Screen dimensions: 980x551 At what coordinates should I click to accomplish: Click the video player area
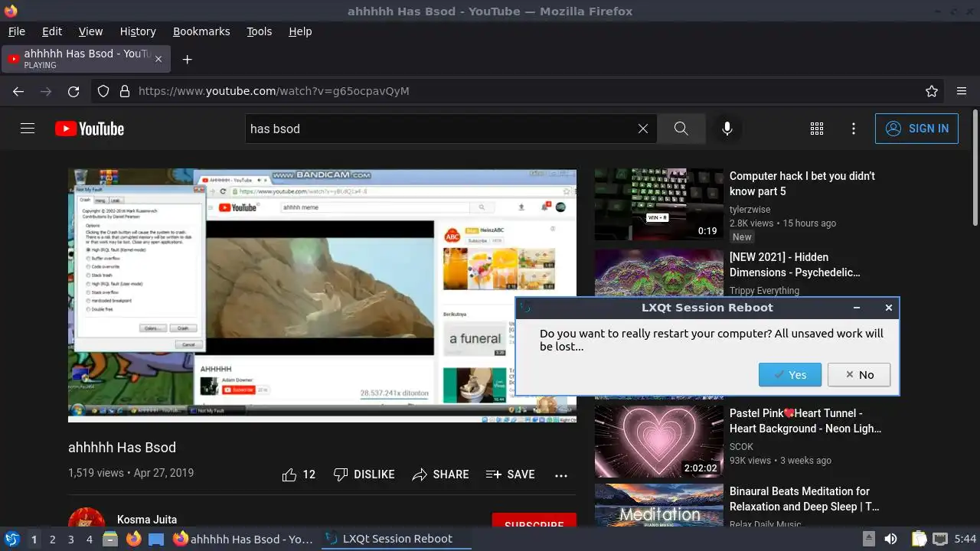[x=322, y=295]
